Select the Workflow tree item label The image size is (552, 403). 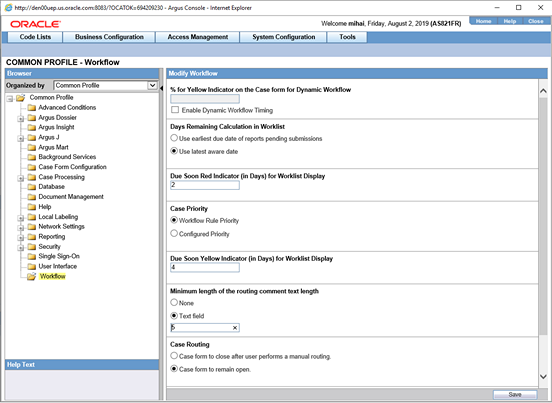click(x=52, y=276)
